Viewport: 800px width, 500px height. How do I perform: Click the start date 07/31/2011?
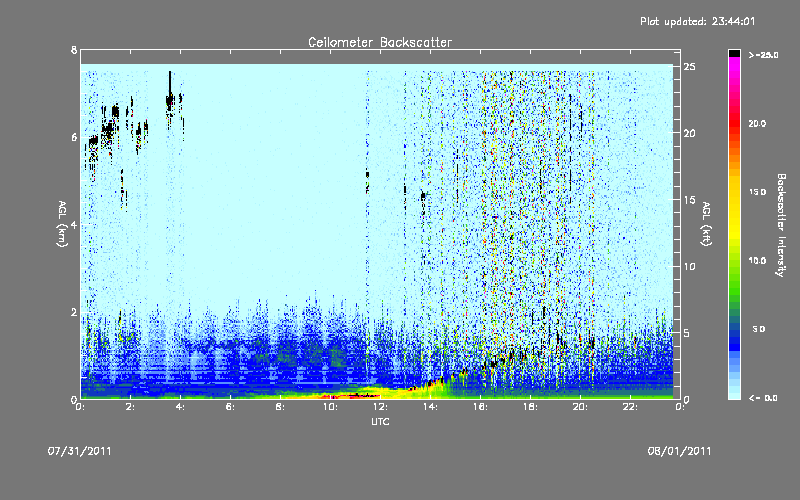tap(80, 451)
